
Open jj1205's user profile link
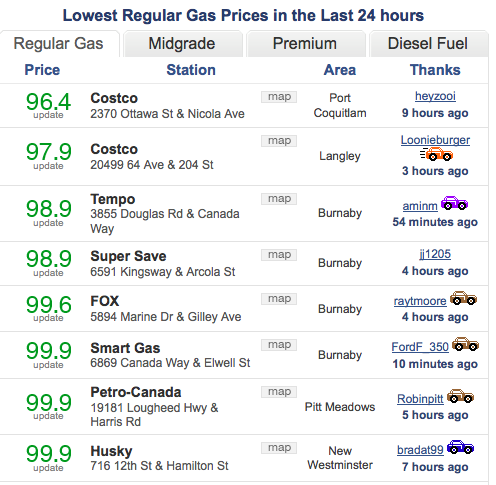tap(435, 254)
